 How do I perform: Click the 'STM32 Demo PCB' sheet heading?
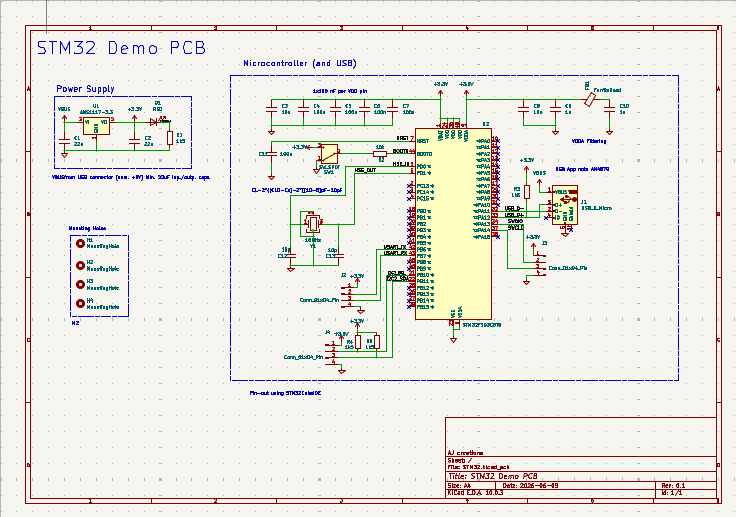[121, 48]
